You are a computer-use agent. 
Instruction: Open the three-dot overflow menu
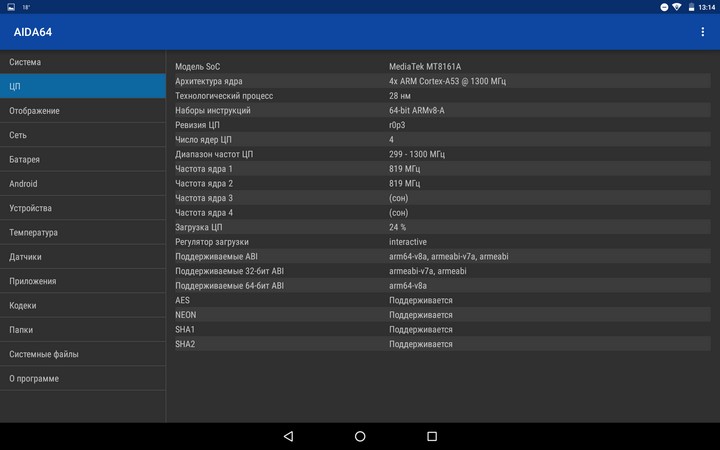point(703,32)
